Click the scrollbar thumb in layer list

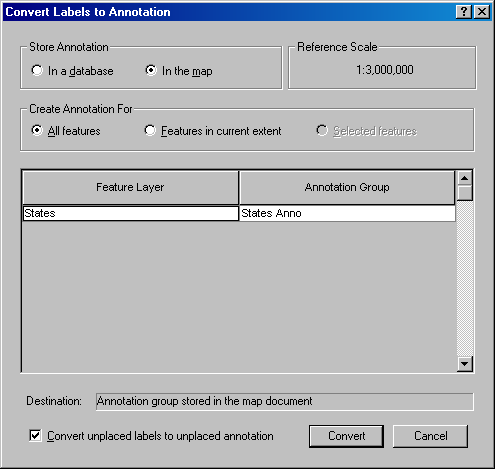point(465,193)
